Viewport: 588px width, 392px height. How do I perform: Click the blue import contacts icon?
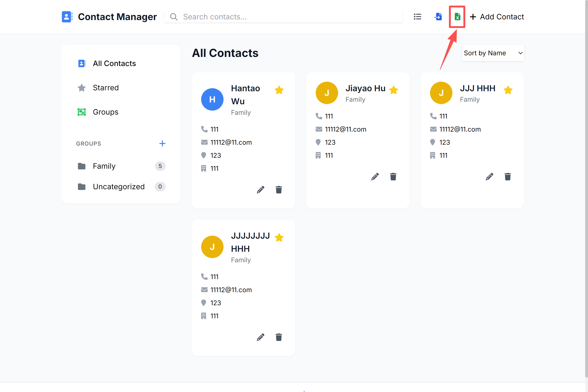(438, 17)
